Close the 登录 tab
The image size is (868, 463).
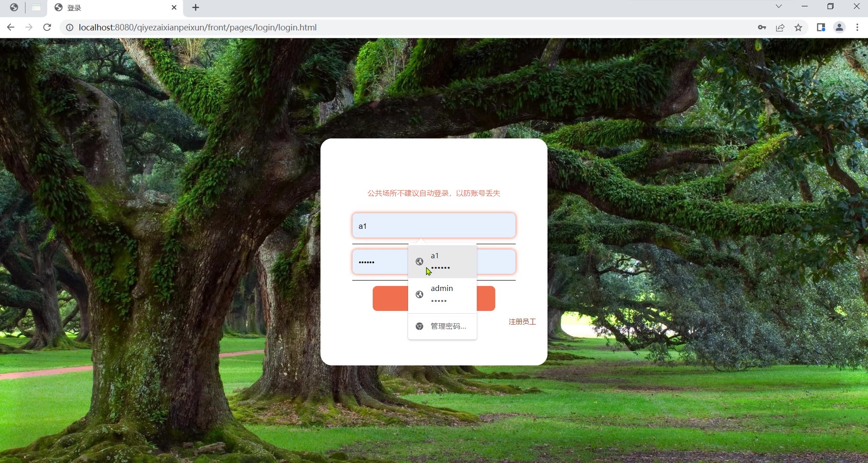[174, 8]
